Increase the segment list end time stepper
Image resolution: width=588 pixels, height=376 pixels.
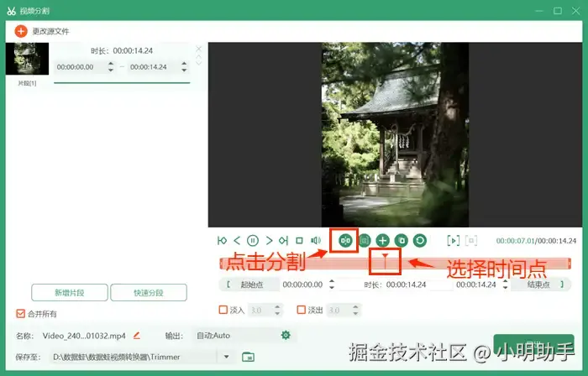point(184,64)
